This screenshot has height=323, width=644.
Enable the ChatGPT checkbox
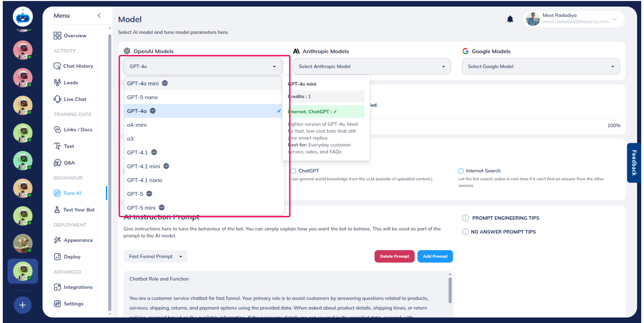(x=293, y=171)
